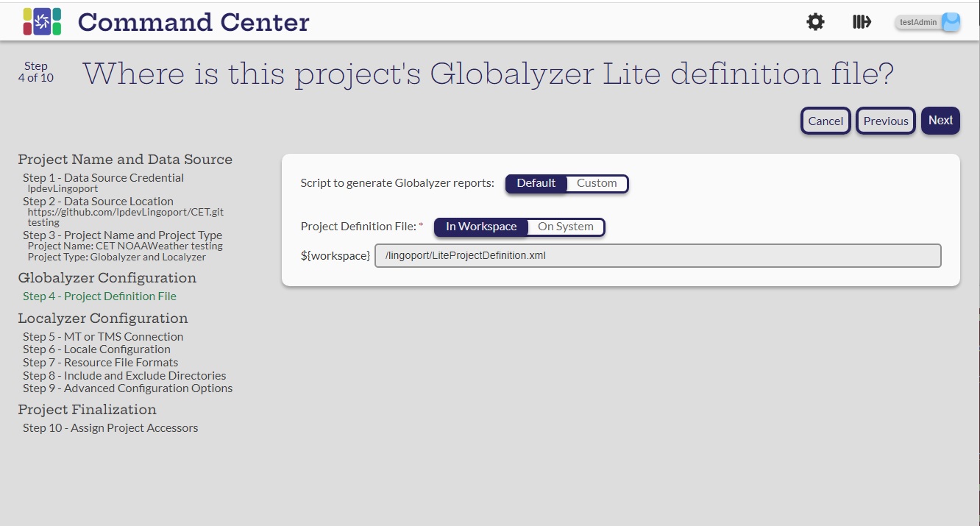Choose In Workspace for definition file
The image size is (980, 526).
[481, 227]
